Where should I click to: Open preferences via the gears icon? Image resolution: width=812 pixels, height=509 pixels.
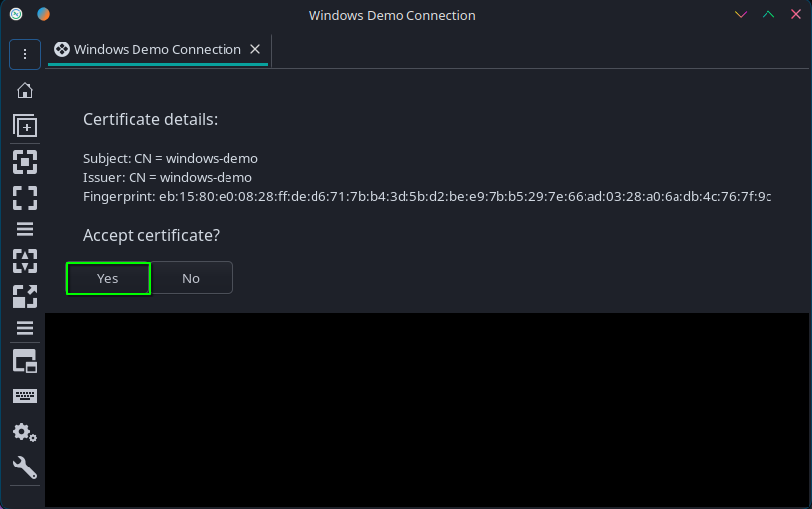coord(25,432)
